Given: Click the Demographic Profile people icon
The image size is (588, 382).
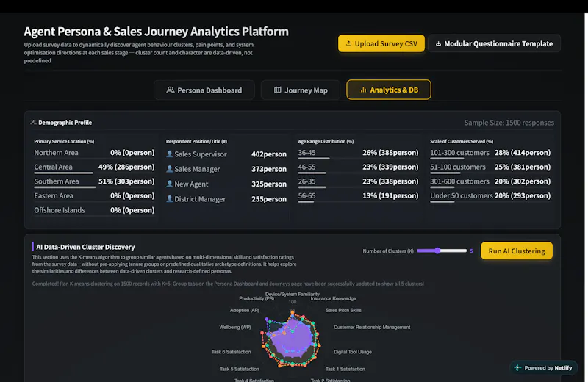Looking at the screenshot, I should click(x=33, y=122).
